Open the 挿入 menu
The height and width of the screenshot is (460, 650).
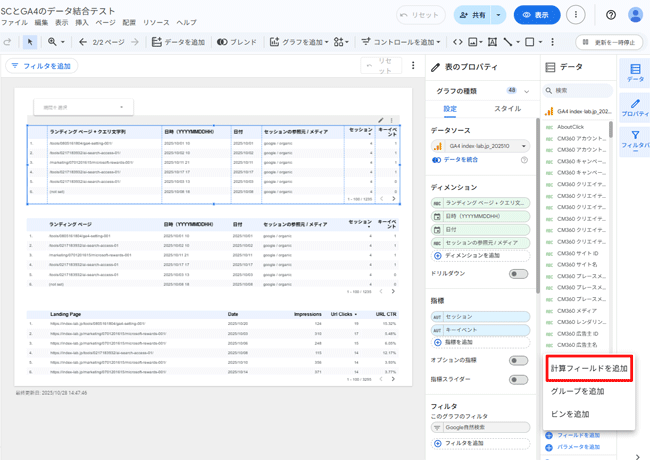point(82,22)
